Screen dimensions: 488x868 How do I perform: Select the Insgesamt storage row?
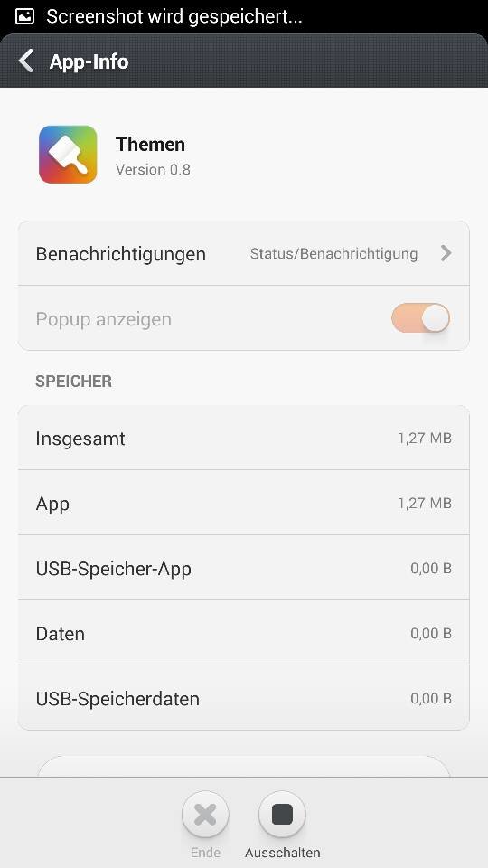[243, 438]
